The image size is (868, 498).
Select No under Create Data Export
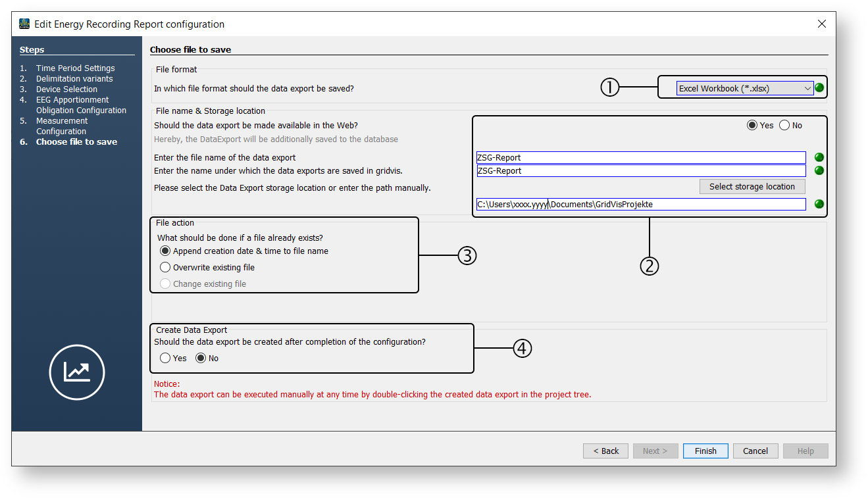pos(201,358)
